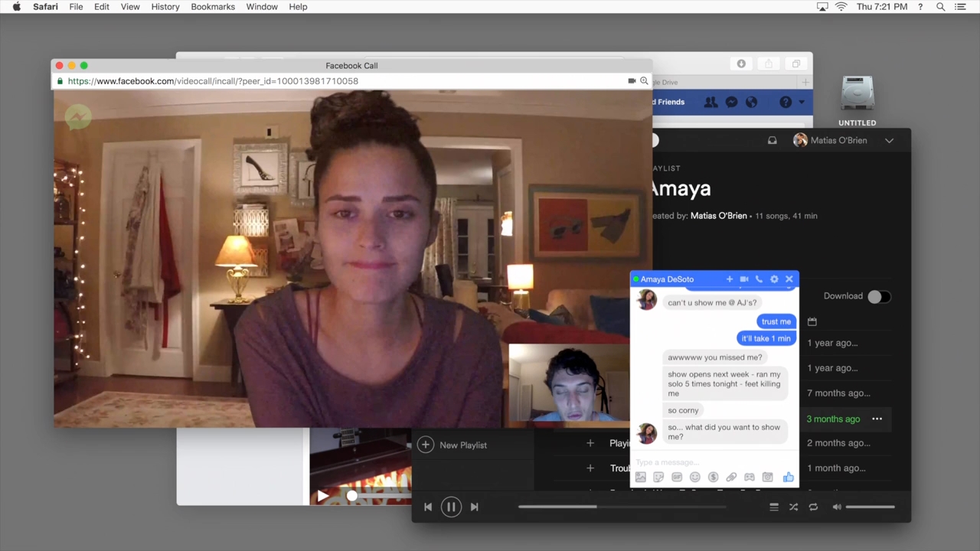Click the phone call icon in chat header
Screen dimensions: 980x551
(x=759, y=279)
